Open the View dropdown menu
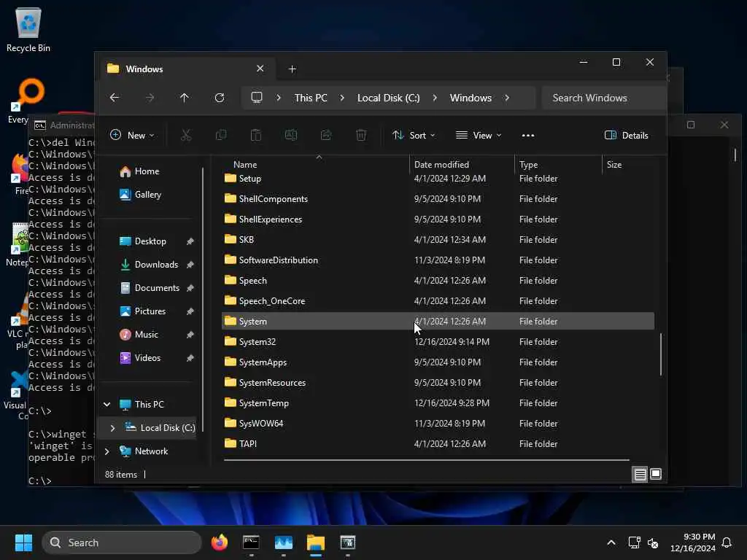 479,135
